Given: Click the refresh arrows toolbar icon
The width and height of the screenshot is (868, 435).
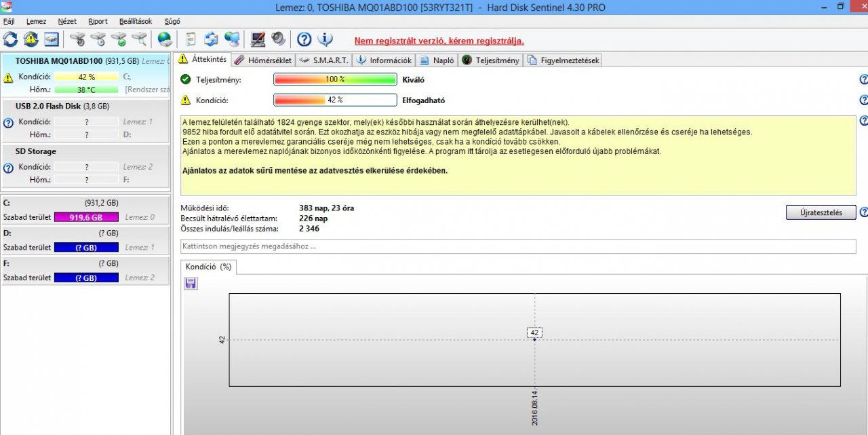Looking at the screenshot, I should [x=11, y=39].
